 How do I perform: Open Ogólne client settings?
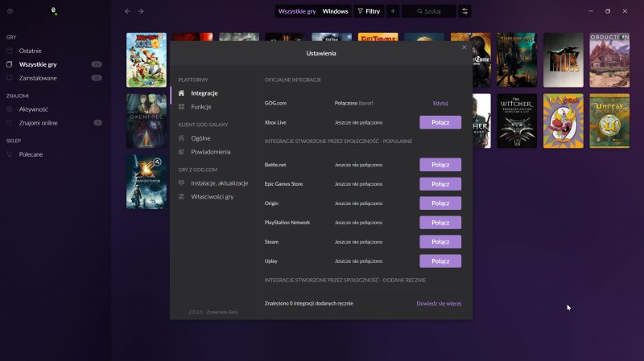(200, 138)
